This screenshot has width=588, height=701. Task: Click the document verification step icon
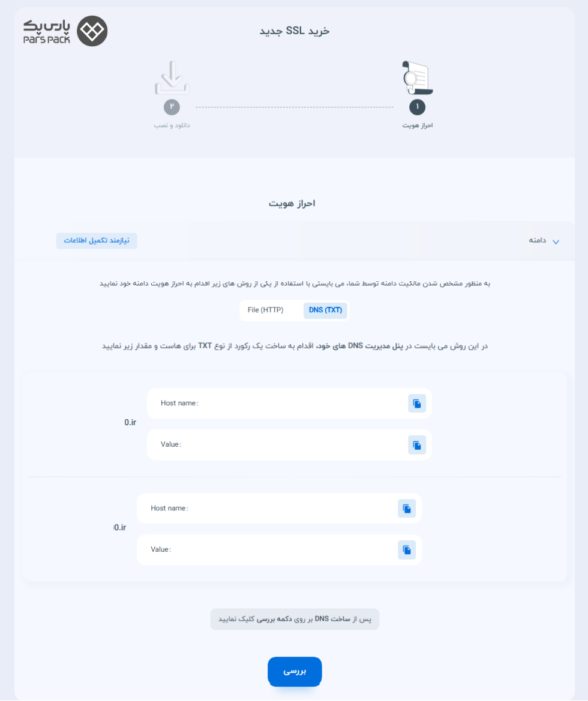(417, 78)
